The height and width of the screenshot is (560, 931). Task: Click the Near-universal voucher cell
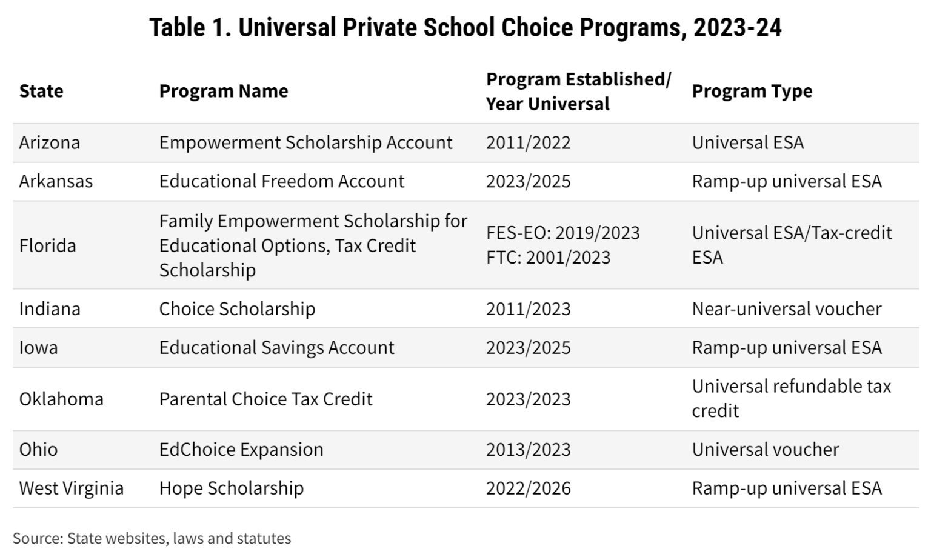point(787,308)
